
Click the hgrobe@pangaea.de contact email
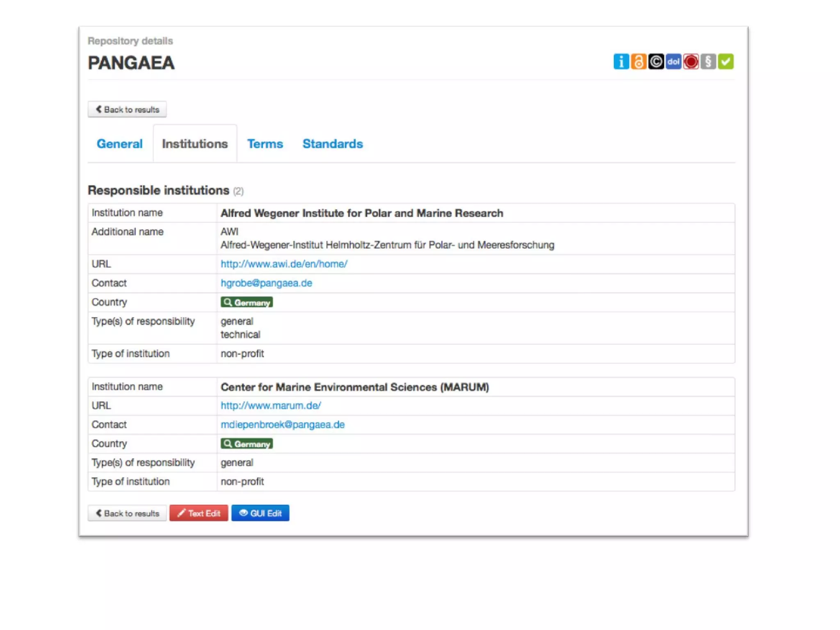pos(266,283)
